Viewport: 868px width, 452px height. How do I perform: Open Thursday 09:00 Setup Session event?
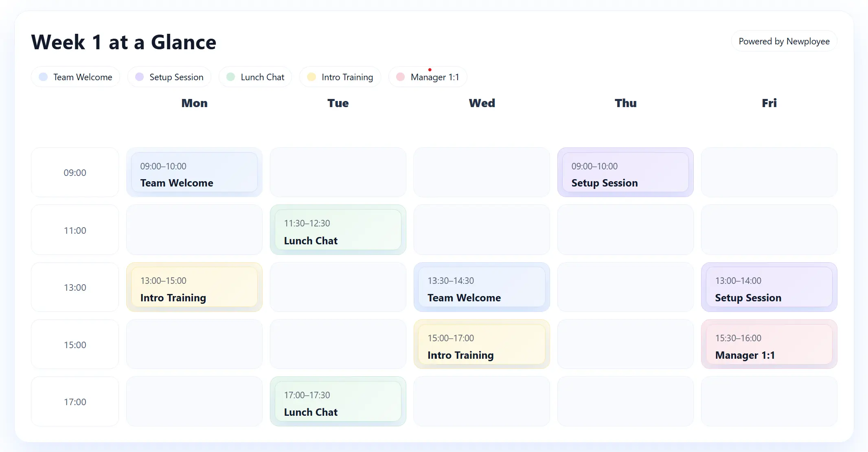625,173
